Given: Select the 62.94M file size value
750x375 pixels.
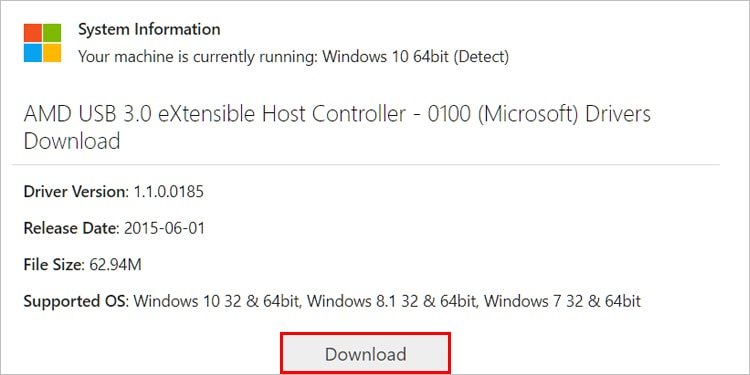Looking at the screenshot, I should pos(115,265).
